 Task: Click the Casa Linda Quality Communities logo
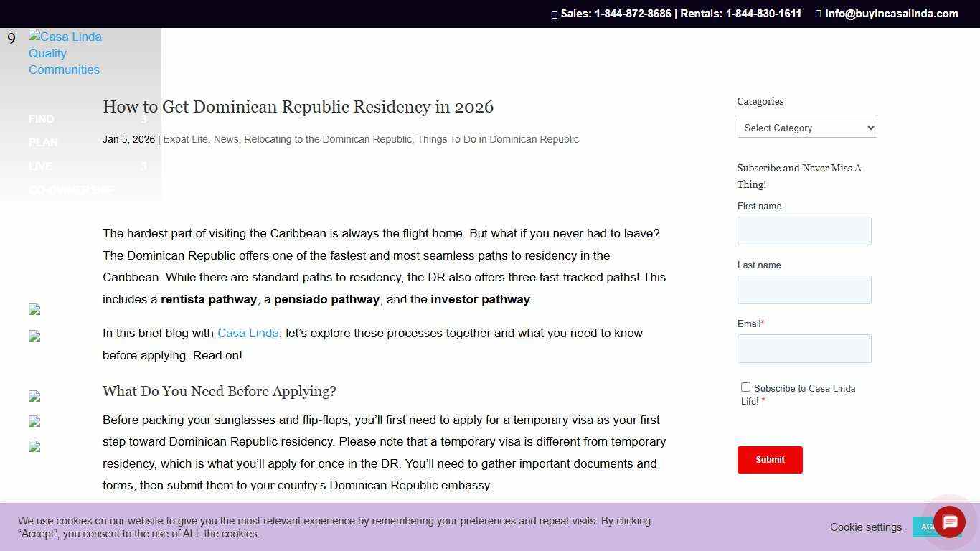coord(64,53)
